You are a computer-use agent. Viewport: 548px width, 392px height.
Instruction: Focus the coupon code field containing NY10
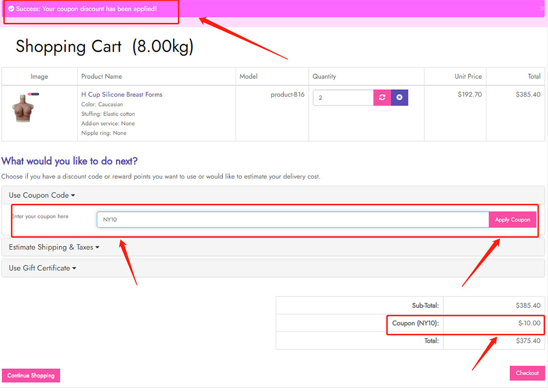pyautogui.click(x=292, y=220)
